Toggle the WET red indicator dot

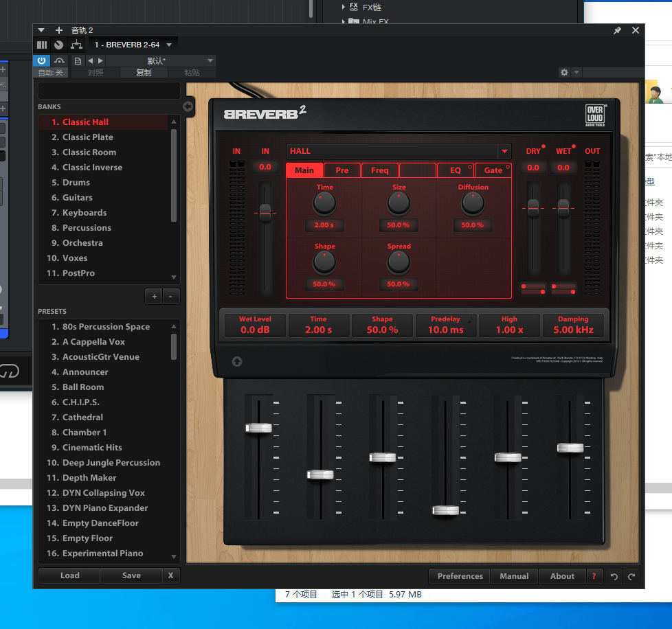pos(574,146)
